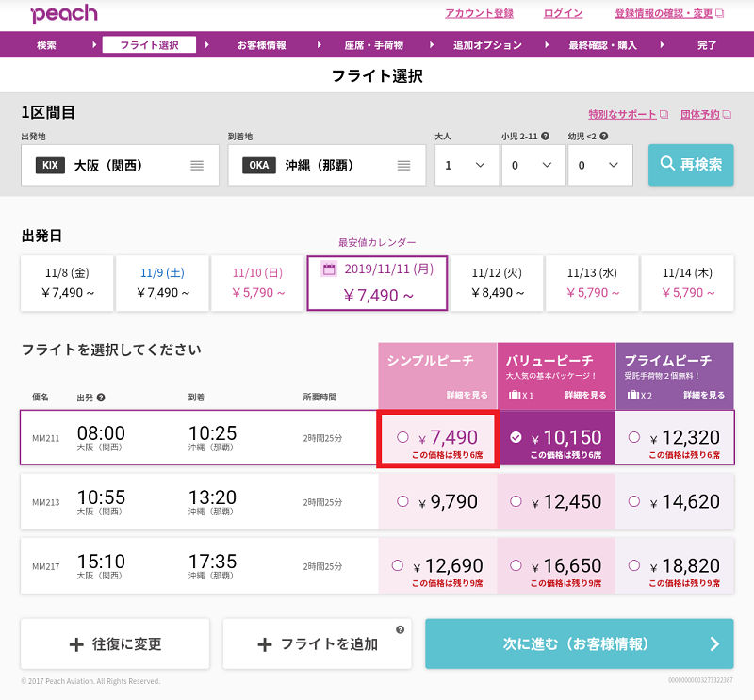Select ¥12,320 Prime Peach fare for MM211
Screen dimensions: 754x700
pyautogui.click(x=634, y=437)
